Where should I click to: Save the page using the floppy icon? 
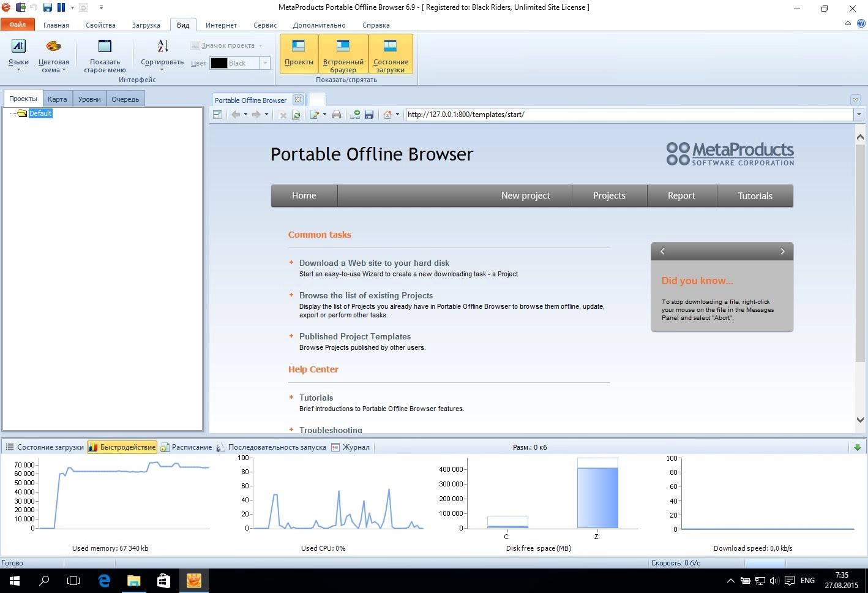click(x=369, y=115)
